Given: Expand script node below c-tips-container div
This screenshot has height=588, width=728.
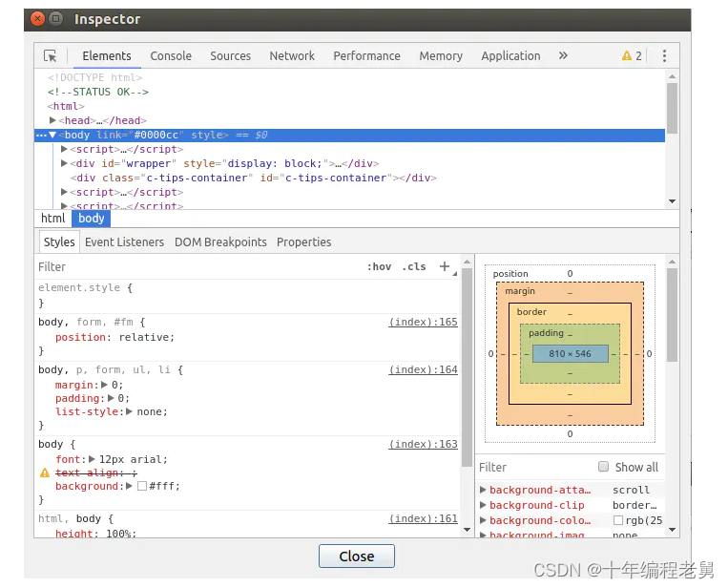Looking at the screenshot, I should (64, 192).
